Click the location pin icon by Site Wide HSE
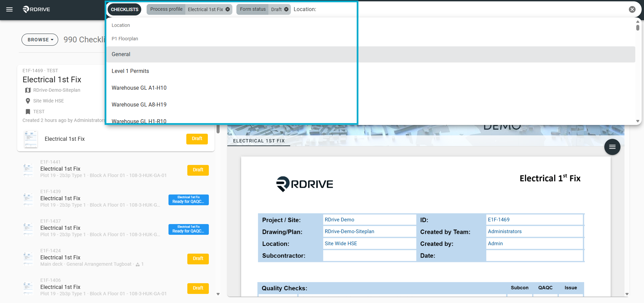The height and width of the screenshot is (303, 644). pos(28,101)
